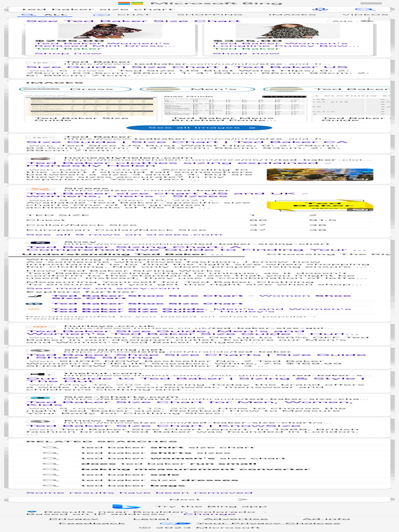399x532 pixels.
Task: Open 'Size Guide | Size Chart | Ted Baker CA'
Action: [187, 142]
